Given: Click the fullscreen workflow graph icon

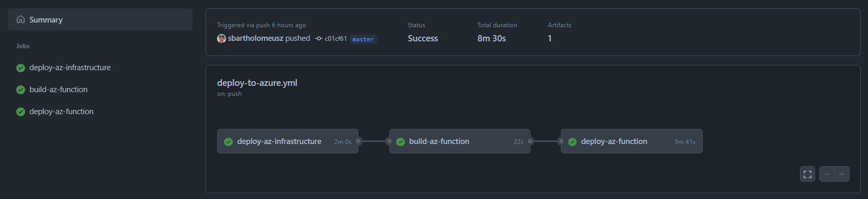Looking at the screenshot, I should [x=807, y=174].
